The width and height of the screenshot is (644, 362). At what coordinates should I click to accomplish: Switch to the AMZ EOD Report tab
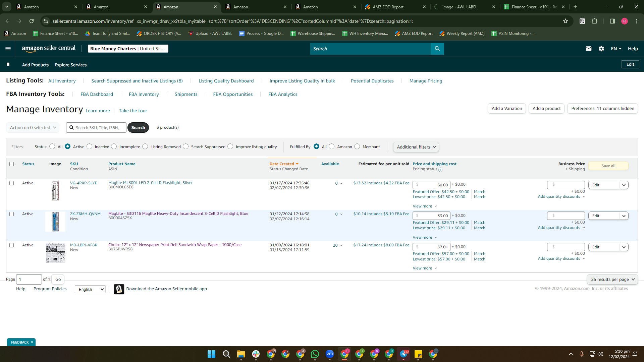(395, 7)
